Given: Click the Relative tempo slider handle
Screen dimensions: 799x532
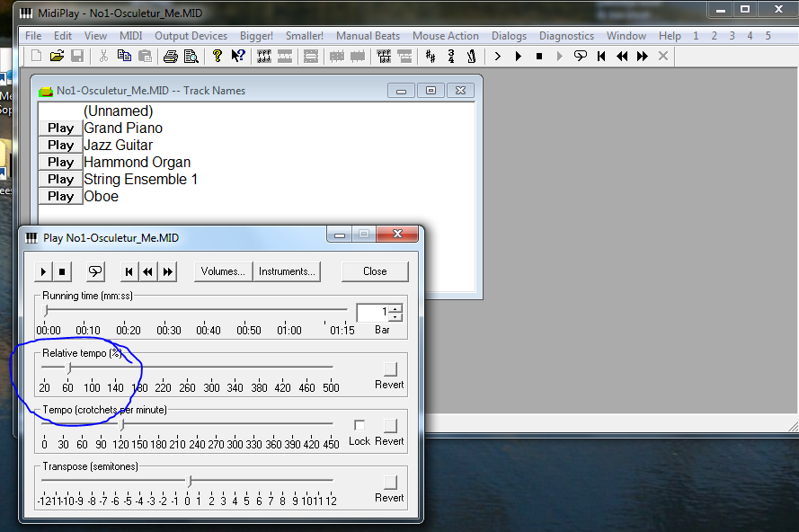Looking at the screenshot, I should coord(69,367).
